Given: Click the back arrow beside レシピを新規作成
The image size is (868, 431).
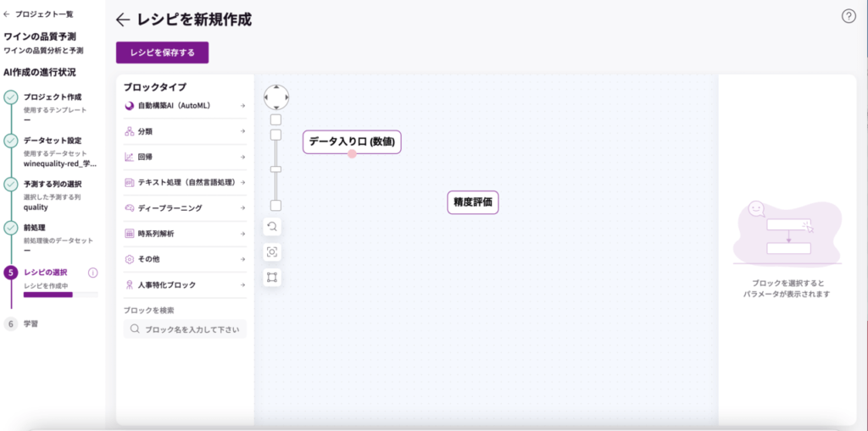Looking at the screenshot, I should (124, 20).
